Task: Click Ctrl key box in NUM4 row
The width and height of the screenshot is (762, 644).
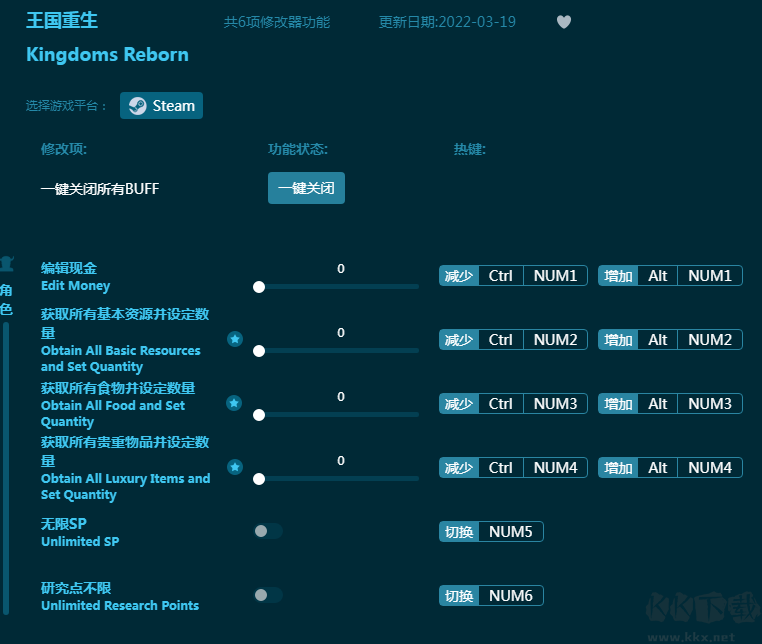Action: [x=501, y=468]
